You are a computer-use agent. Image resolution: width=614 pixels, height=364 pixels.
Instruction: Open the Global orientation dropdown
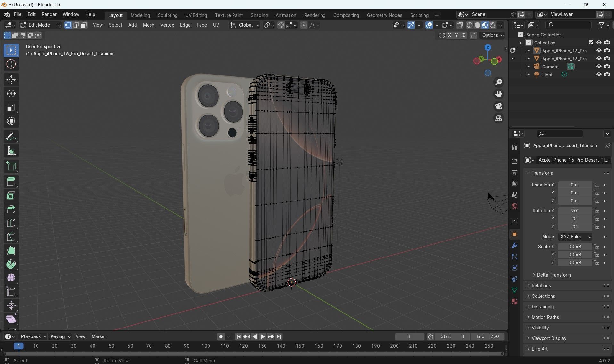[x=245, y=25]
